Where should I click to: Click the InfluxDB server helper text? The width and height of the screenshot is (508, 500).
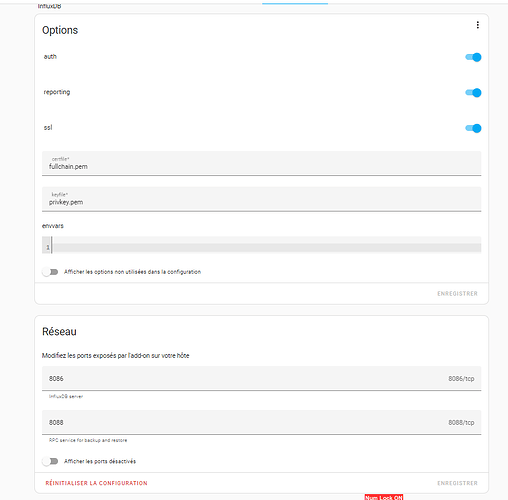[x=66, y=396]
